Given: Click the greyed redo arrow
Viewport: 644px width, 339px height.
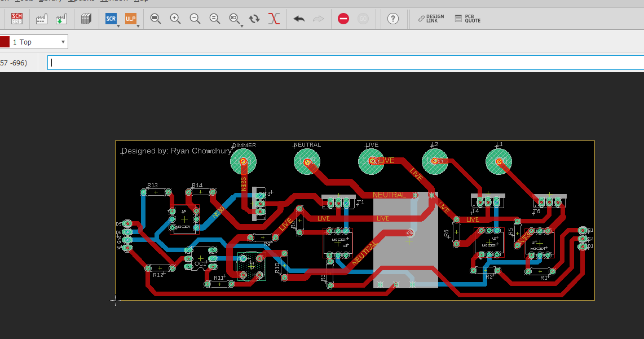Looking at the screenshot, I should (x=319, y=19).
